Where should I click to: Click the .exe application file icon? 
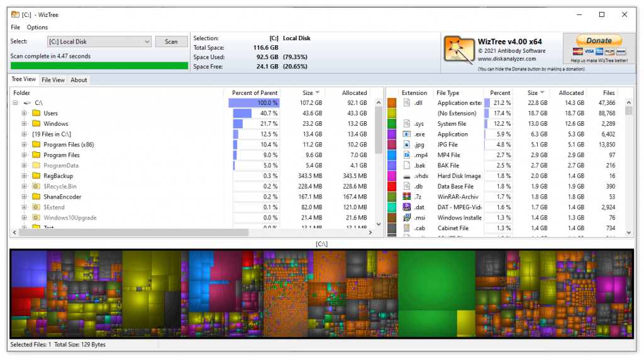[407, 134]
